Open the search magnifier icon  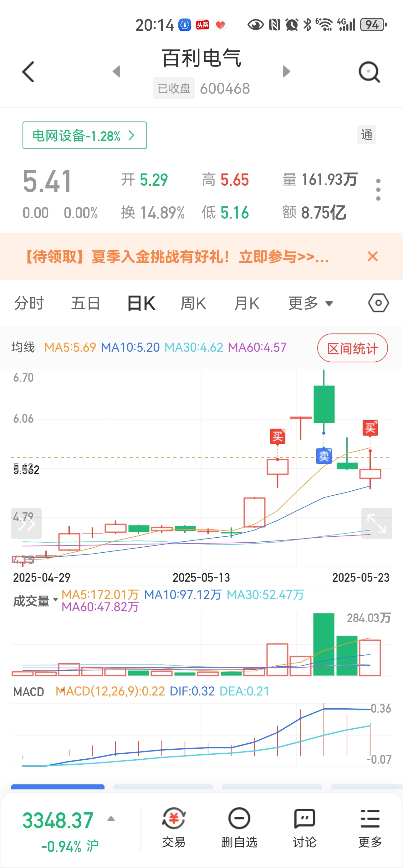[369, 72]
